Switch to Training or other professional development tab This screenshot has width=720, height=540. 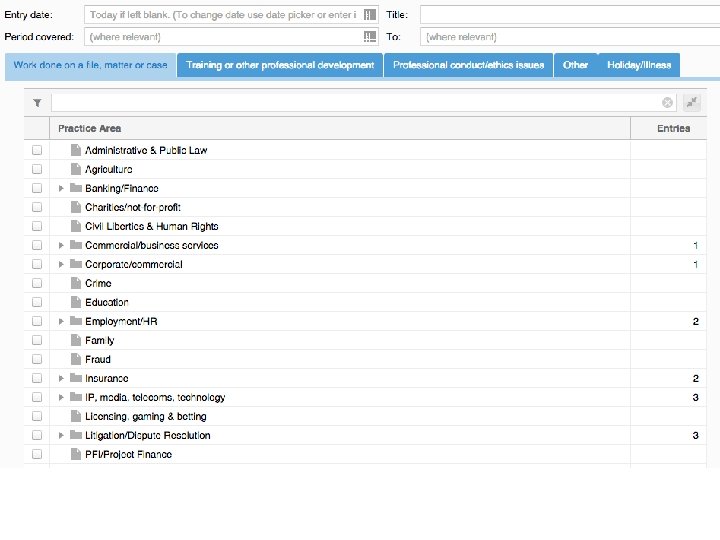tap(280, 65)
